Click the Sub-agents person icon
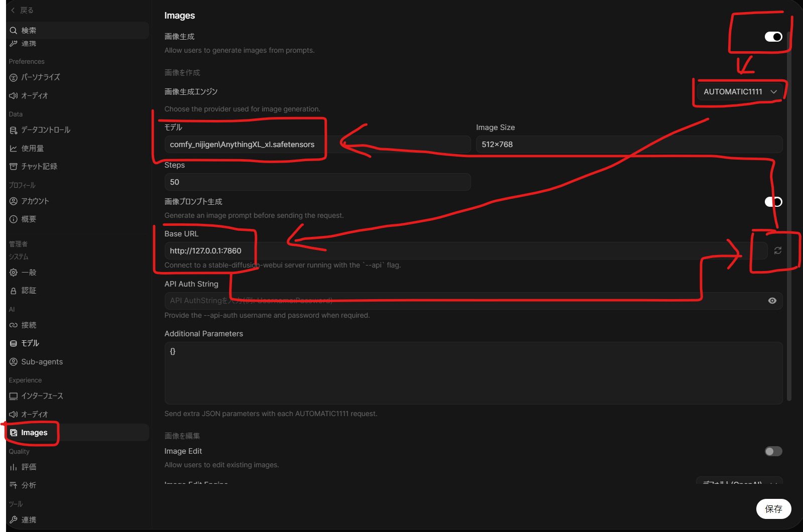803x532 pixels. coord(14,362)
